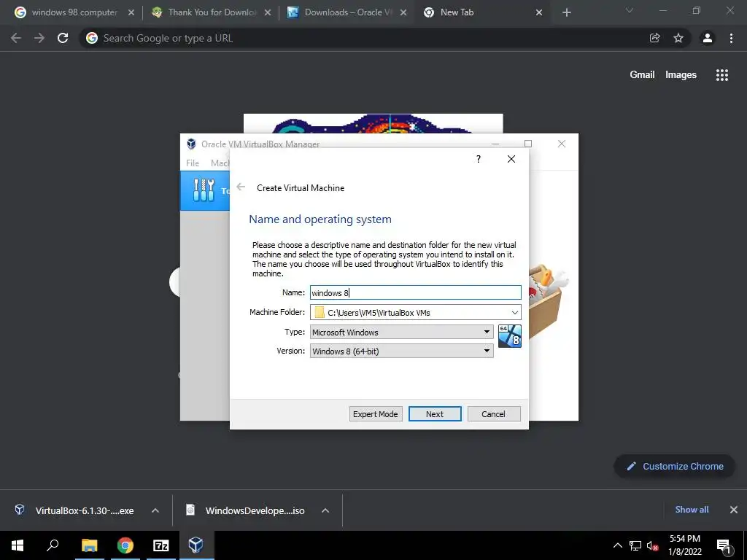The width and height of the screenshot is (747, 560).
Task: Open the VirtualBox-6.1.30 exe download
Action: point(75,510)
